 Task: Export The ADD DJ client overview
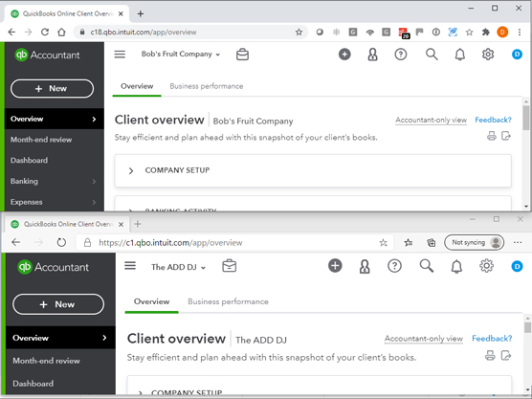point(506,356)
